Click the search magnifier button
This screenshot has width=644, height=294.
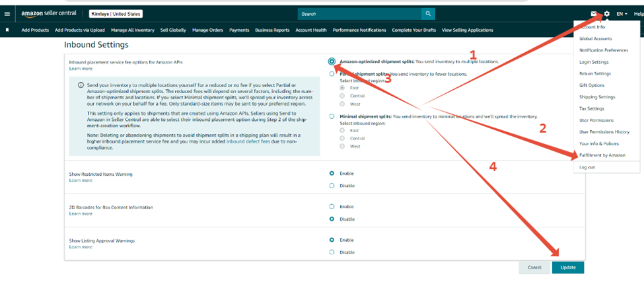[428, 14]
